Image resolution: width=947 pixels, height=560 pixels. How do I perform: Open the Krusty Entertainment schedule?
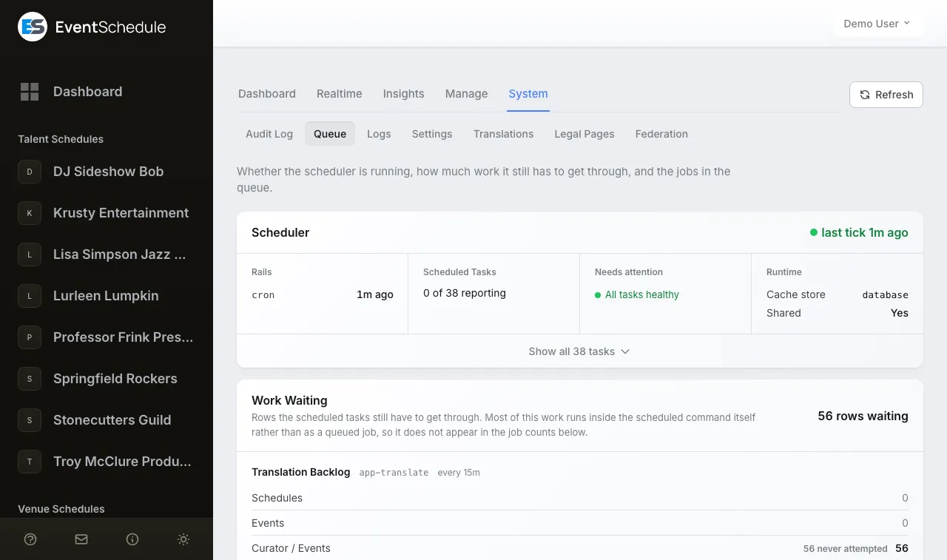pos(121,213)
